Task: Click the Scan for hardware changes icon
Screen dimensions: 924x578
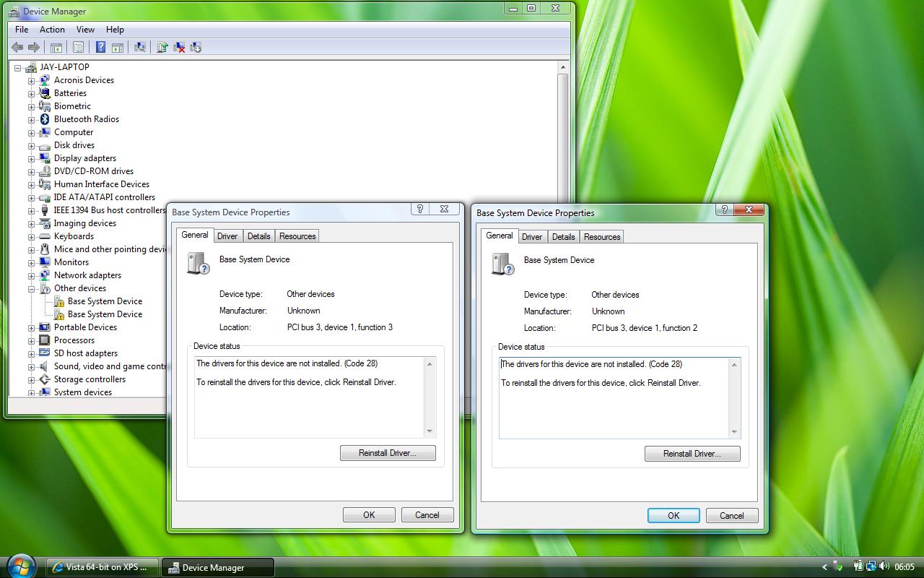Action: 140,48
